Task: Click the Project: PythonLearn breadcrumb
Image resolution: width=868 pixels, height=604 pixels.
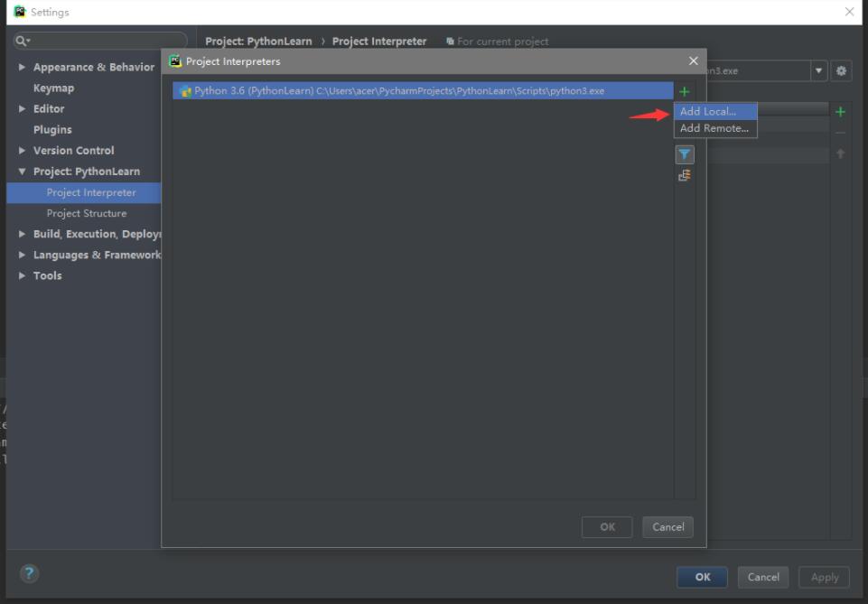Action: coord(258,42)
